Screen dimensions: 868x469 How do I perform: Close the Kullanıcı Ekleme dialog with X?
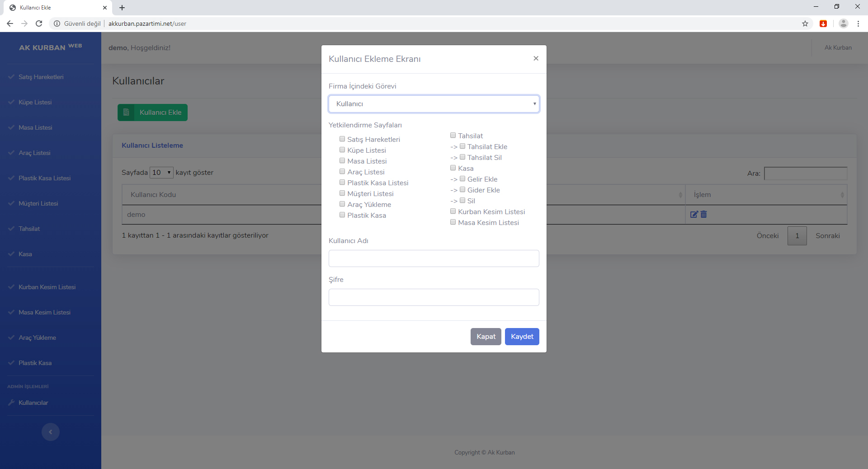pos(536,58)
